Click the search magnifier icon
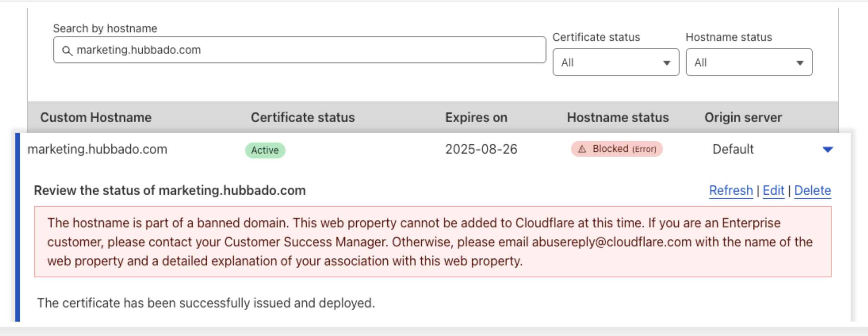 coord(67,51)
